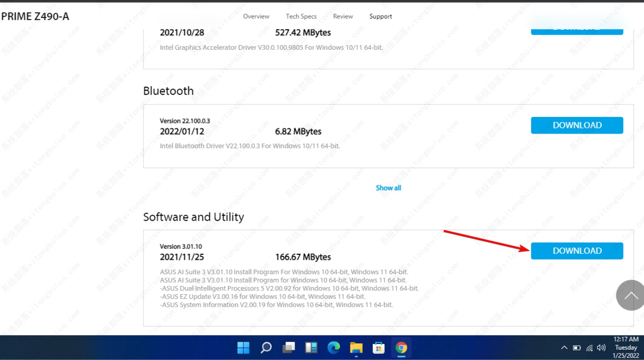Open the Widgets panel icon
Image resolution: width=644 pixels, height=360 pixels.
[311, 348]
